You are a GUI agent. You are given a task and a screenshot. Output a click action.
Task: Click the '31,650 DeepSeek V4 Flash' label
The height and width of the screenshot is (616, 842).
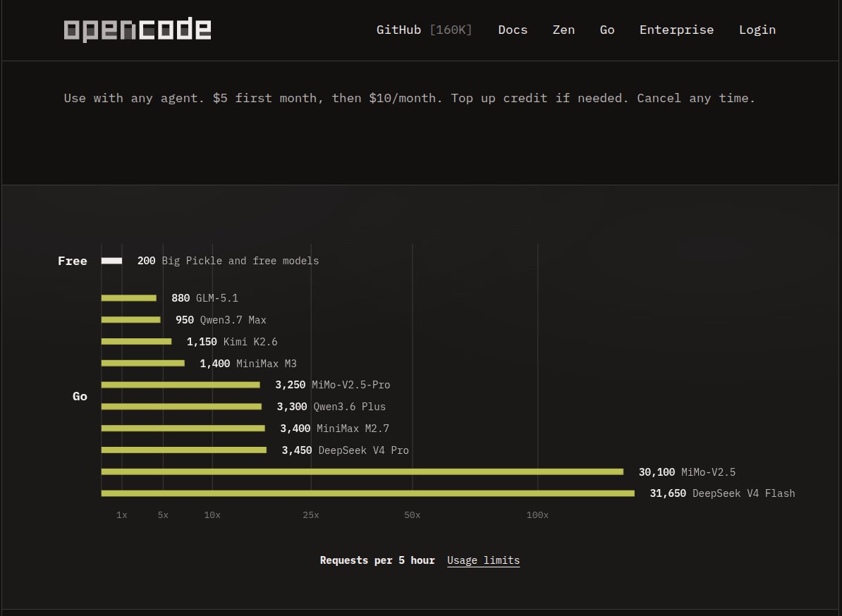pos(722,493)
